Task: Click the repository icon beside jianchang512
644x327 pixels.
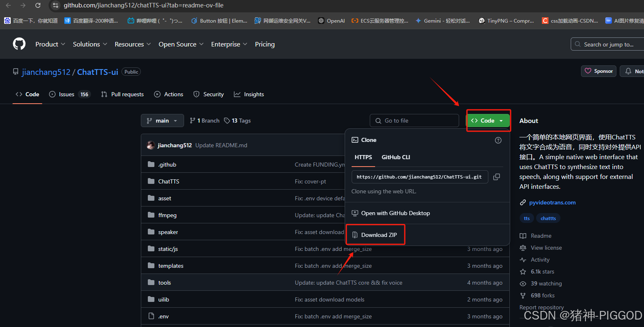Action: click(16, 72)
